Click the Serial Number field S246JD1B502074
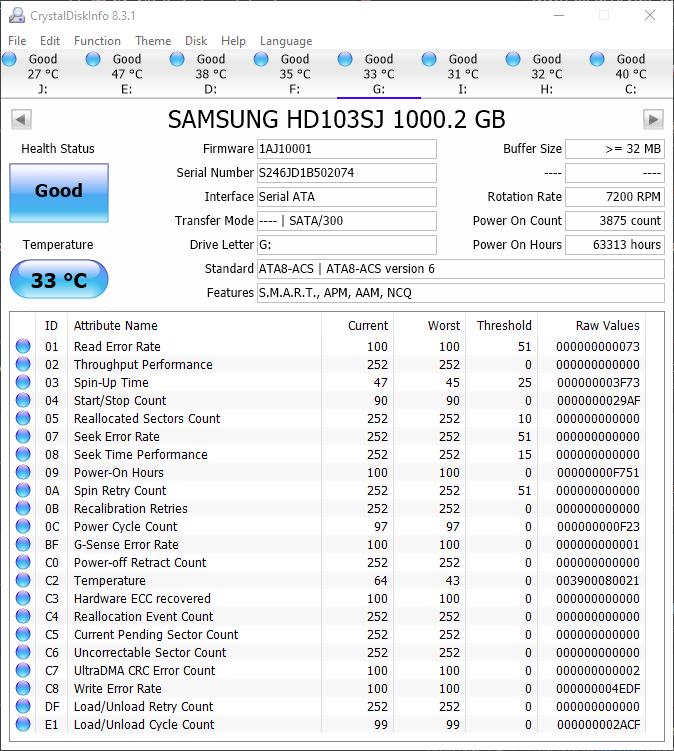This screenshot has height=751, width=674. tap(347, 173)
